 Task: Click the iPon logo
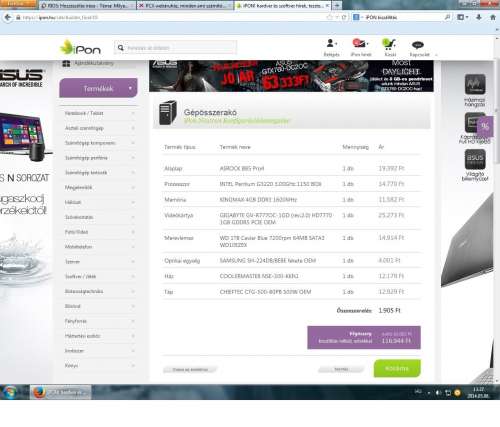point(80,47)
